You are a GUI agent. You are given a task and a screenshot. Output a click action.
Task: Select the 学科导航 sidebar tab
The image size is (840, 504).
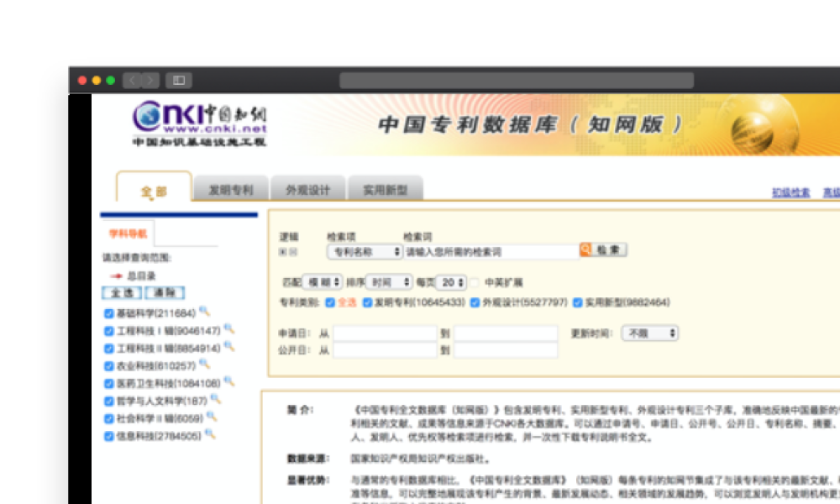pyautogui.click(x=128, y=234)
